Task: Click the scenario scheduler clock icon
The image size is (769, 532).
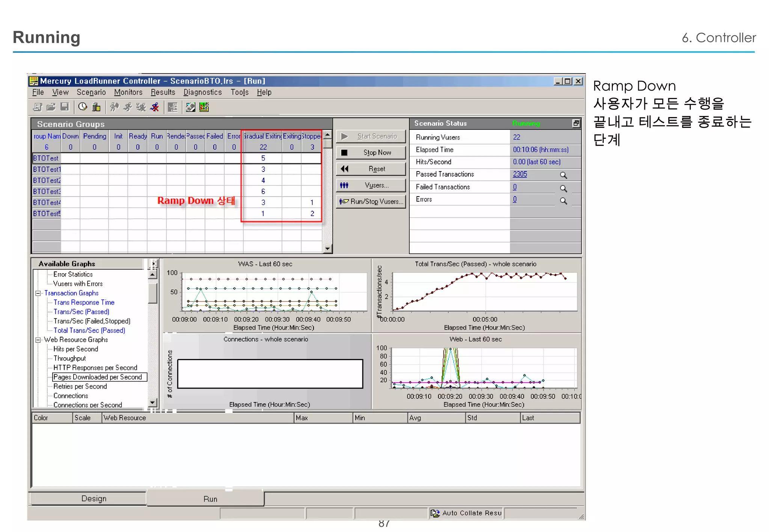Action: [x=83, y=107]
